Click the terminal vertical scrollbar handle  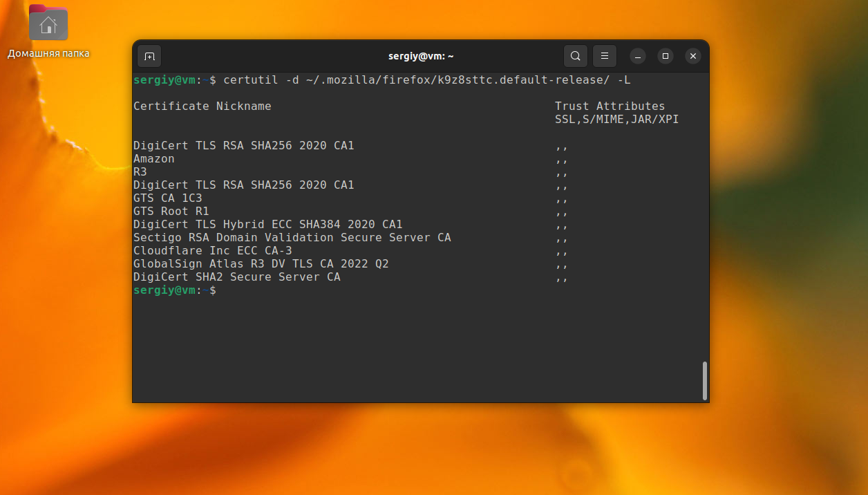pyautogui.click(x=704, y=380)
